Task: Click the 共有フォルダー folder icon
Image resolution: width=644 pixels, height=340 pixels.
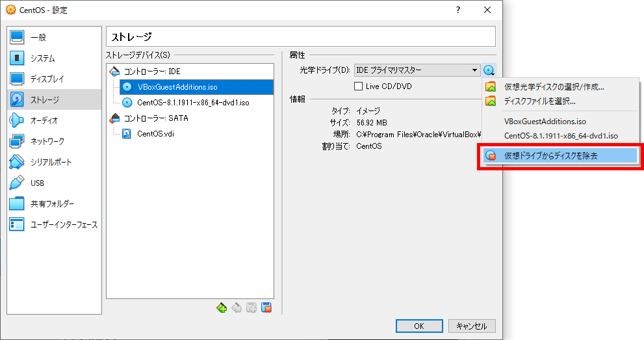Action: (17, 203)
